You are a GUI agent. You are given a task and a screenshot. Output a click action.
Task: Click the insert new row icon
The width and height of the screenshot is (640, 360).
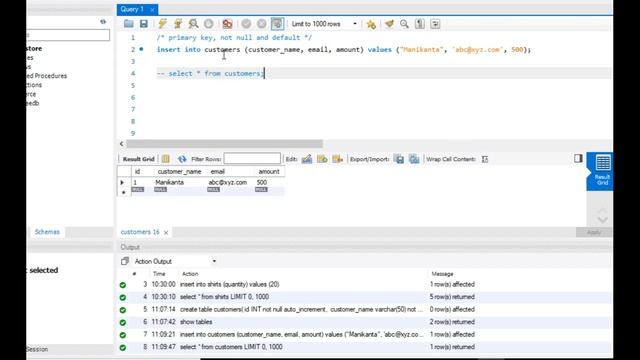[x=322, y=159]
